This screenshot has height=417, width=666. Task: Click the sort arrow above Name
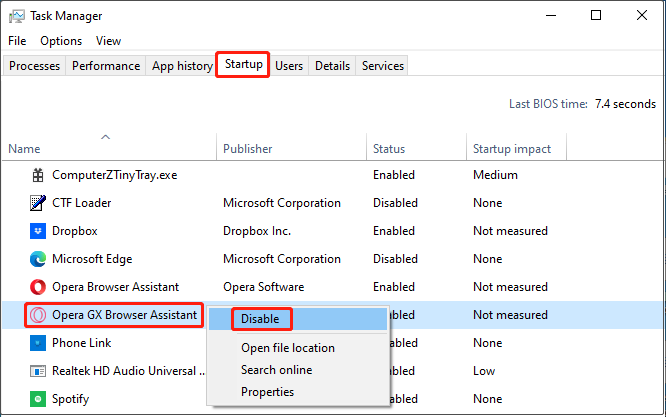[x=105, y=137]
